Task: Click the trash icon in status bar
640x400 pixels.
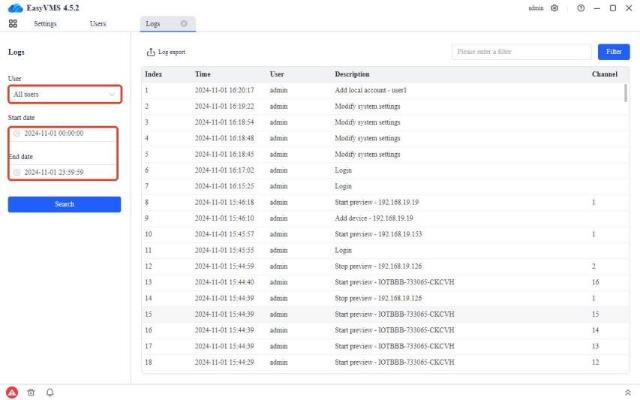Action: pos(31,392)
